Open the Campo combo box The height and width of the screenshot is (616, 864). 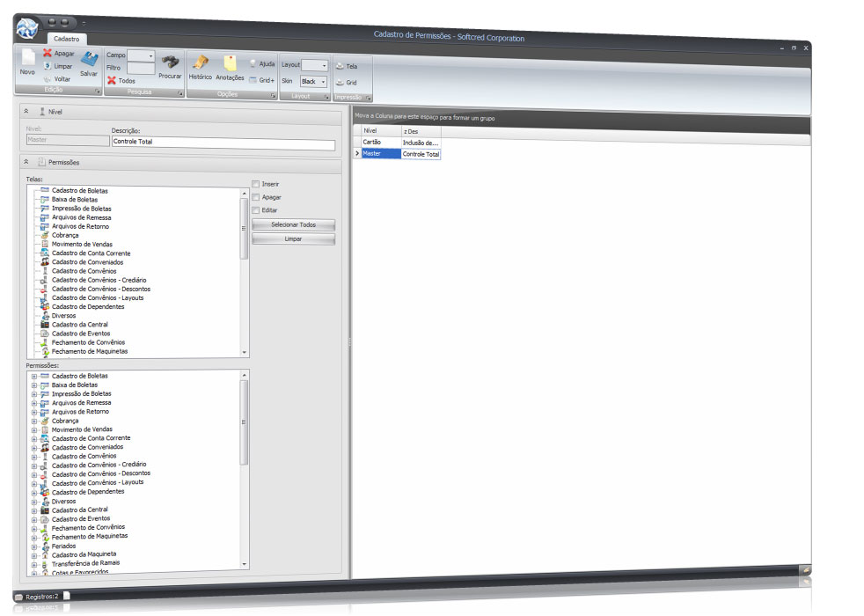141,55
